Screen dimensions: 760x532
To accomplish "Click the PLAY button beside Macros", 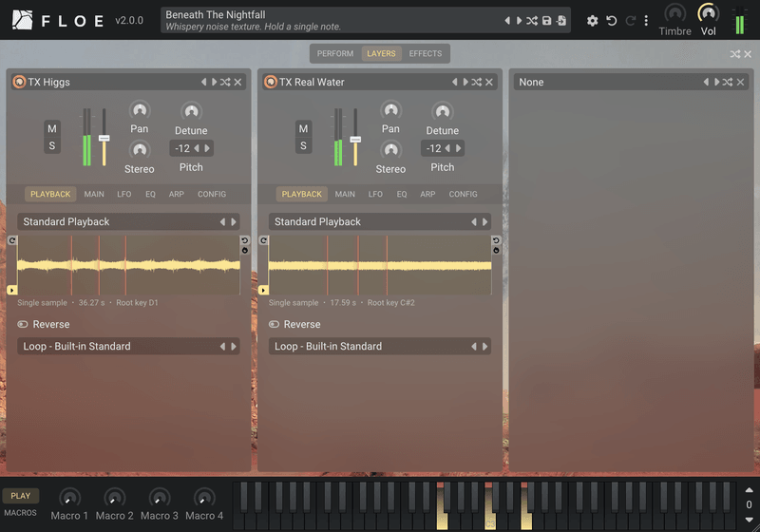I will coord(21,496).
